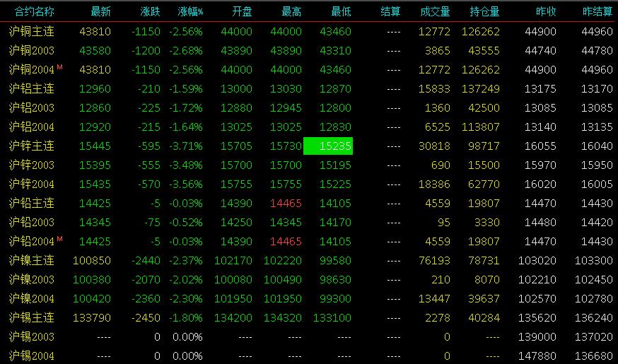Screen dimensions: 618x364
Task: Select the 沪锡主连 contract row
Action: click(x=309, y=317)
